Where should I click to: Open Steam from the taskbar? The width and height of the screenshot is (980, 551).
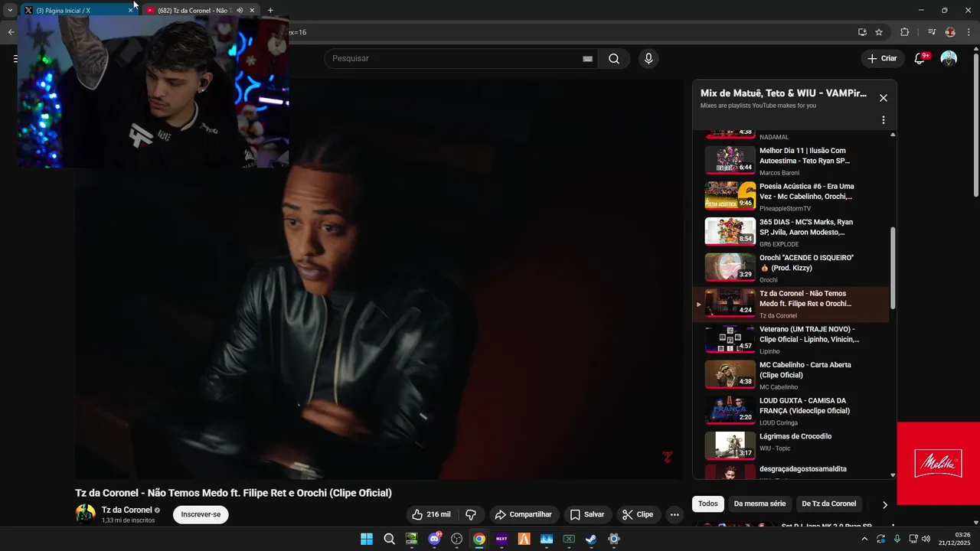click(x=591, y=539)
